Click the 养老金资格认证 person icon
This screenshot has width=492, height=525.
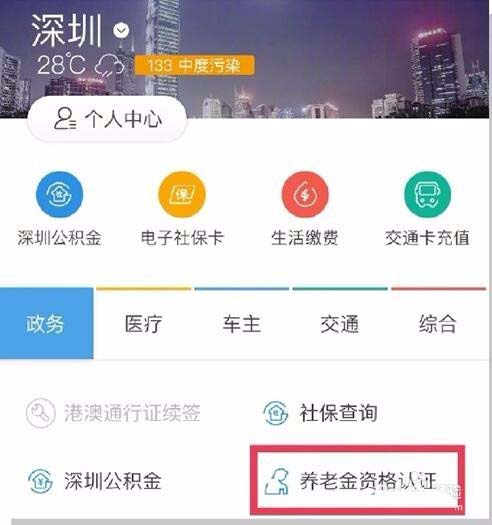[x=277, y=482]
